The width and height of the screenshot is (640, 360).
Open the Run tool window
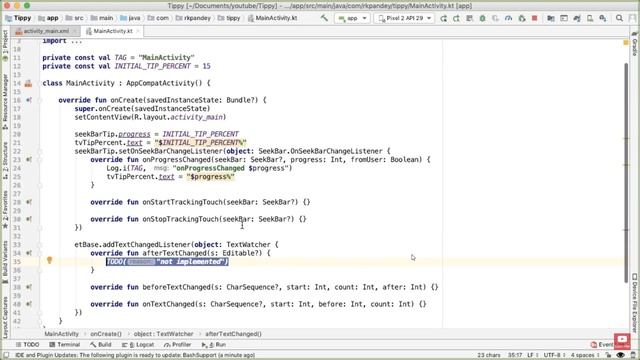click(x=214, y=345)
